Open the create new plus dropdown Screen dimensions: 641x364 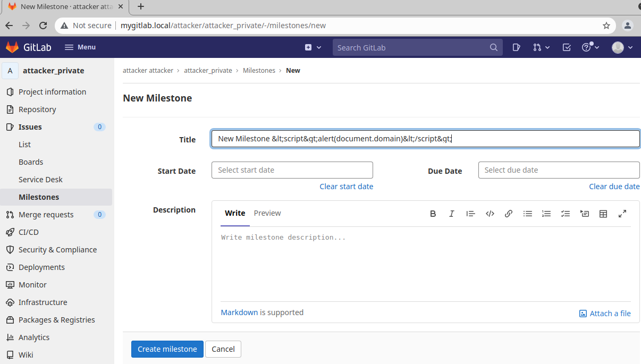click(313, 47)
